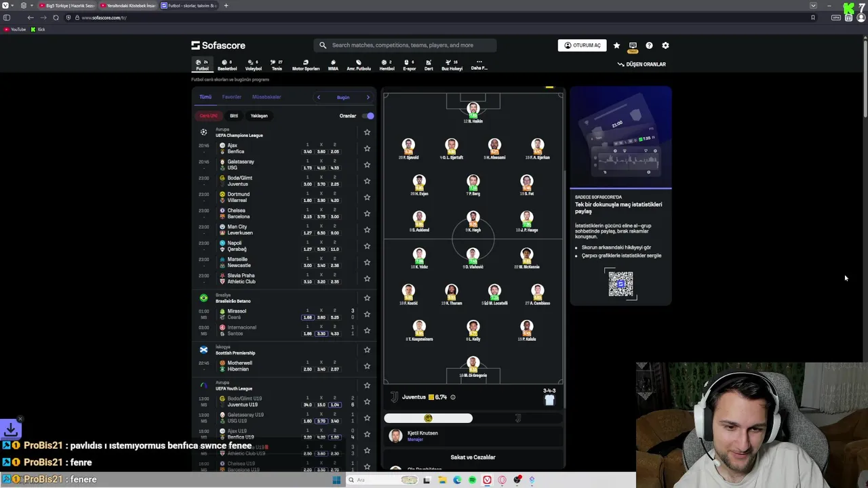868x488 pixels.
Task: Favorite the Brasileirão Betano section
Action: point(367,298)
